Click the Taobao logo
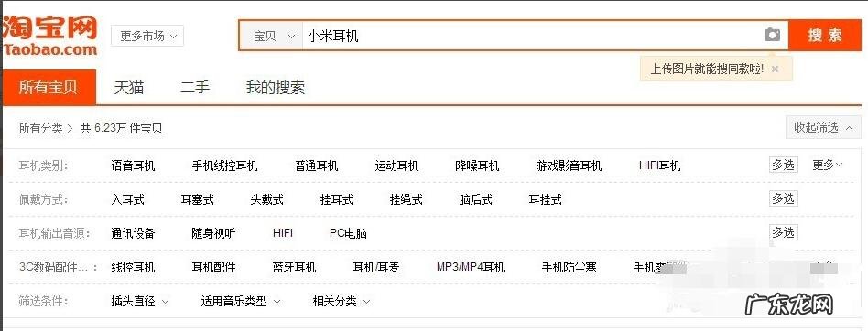This screenshot has width=868, height=331. coord(49,36)
